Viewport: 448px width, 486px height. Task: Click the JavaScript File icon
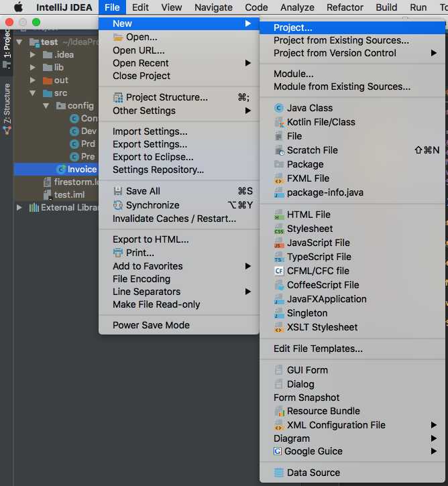(279, 243)
